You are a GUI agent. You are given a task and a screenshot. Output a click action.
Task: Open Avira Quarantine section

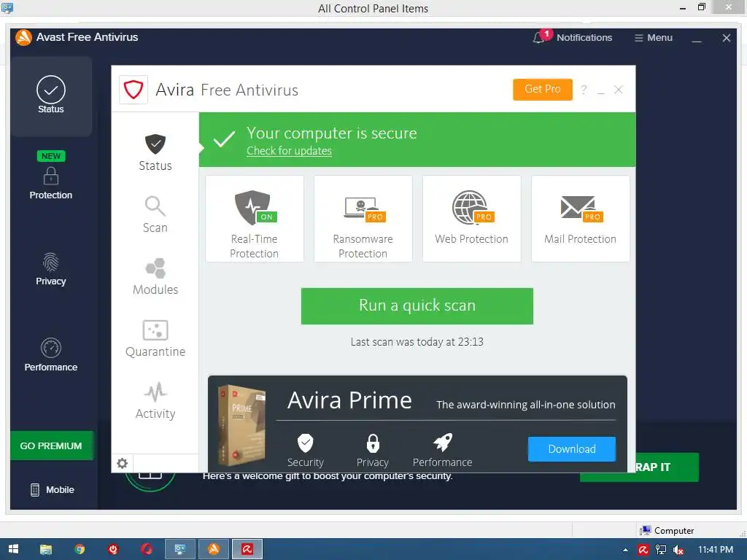coord(155,338)
